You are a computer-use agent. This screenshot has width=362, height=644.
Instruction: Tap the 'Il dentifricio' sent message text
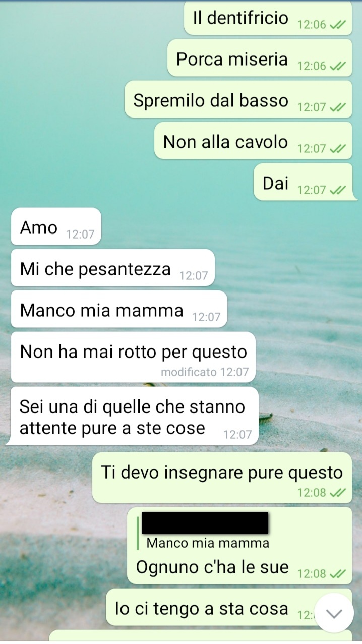click(240, 18)
